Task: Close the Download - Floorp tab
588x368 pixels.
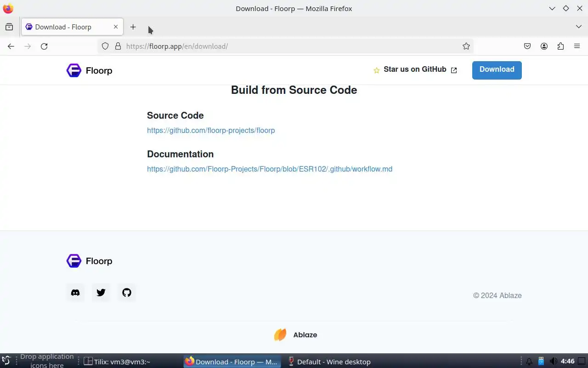Action: click(116, 27)
